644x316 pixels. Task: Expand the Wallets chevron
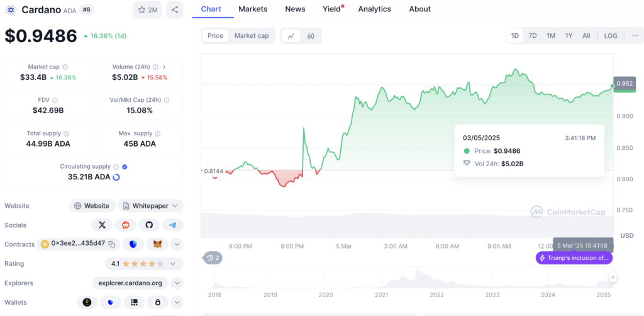[177, 302]
